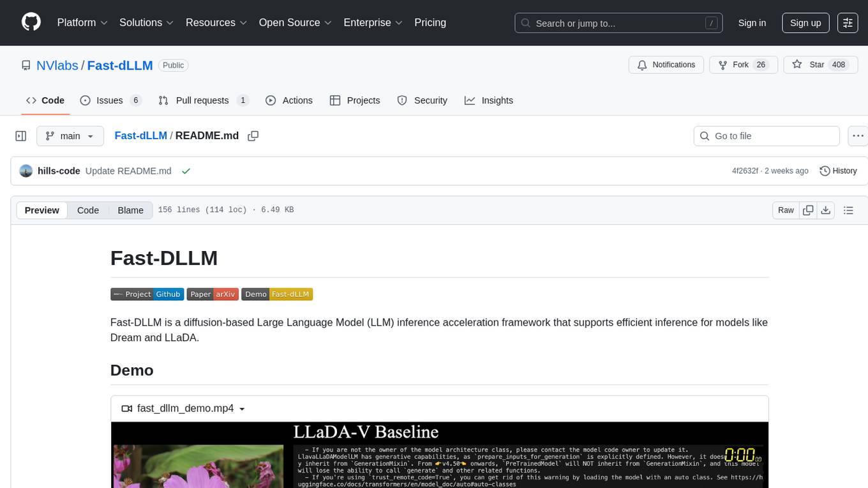Expand the Resources menu
This screenshot has width=868, height=488.
[x=216, y=22]
